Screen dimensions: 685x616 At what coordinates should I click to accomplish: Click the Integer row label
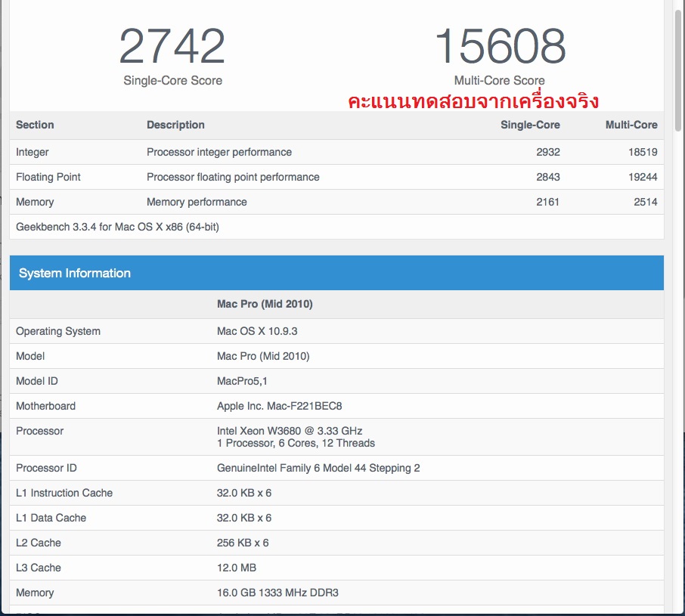click(33, 152)
